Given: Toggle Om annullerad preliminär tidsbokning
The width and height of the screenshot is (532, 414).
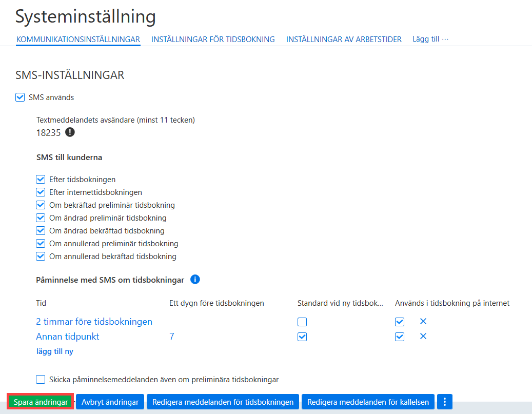Looking at the screenshot, I should tap(41, 243).
